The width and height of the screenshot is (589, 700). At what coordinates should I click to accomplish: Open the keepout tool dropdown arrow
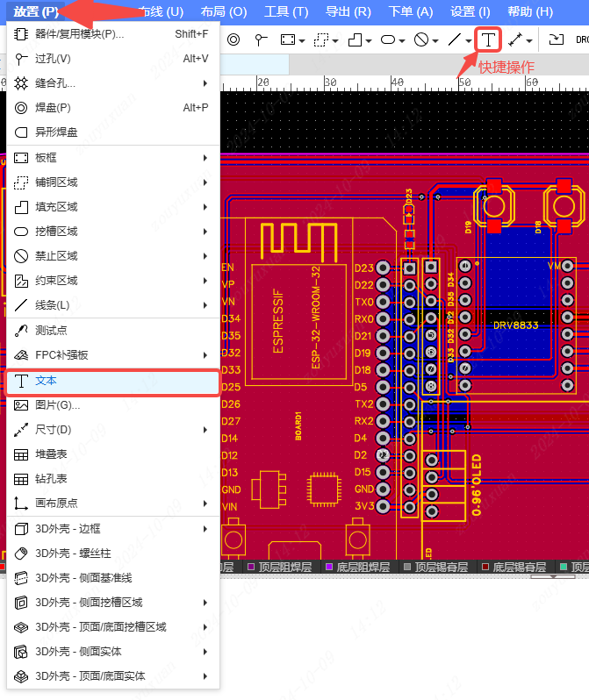[435, 41]
